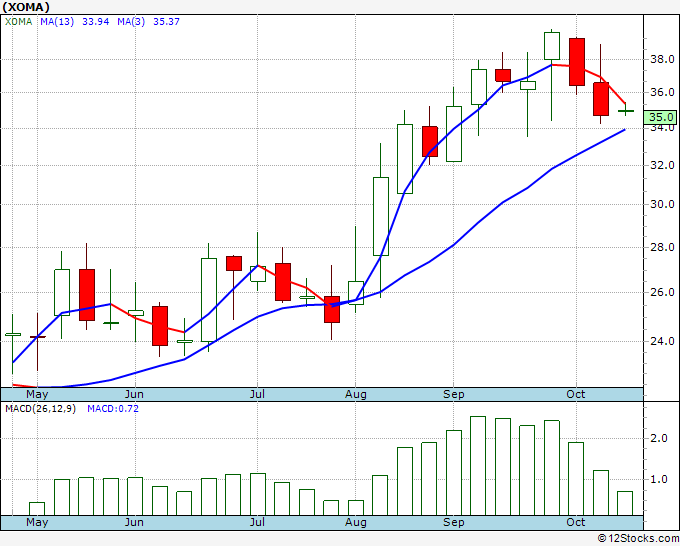This screenshot has height=546, width=680.
Task: Click the 38.0 price axis label
Action: click(x=662, y=59)
